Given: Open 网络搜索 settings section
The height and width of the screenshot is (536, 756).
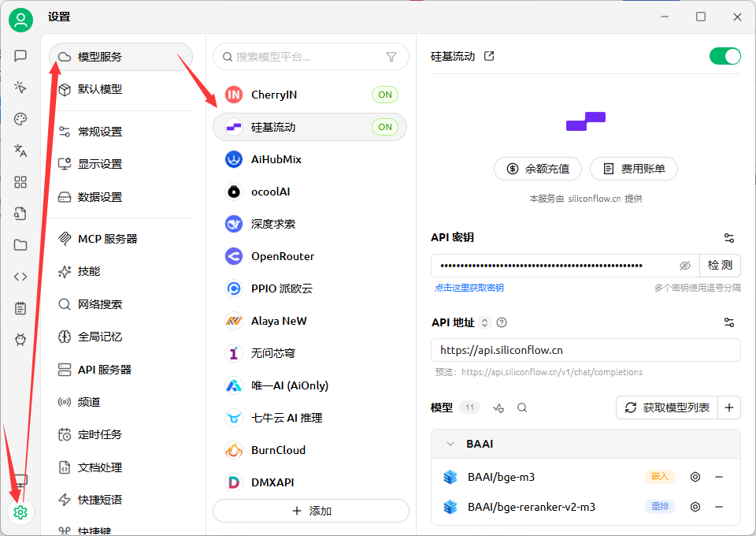Looking at the screenshot, I should (x=120, y=304).
